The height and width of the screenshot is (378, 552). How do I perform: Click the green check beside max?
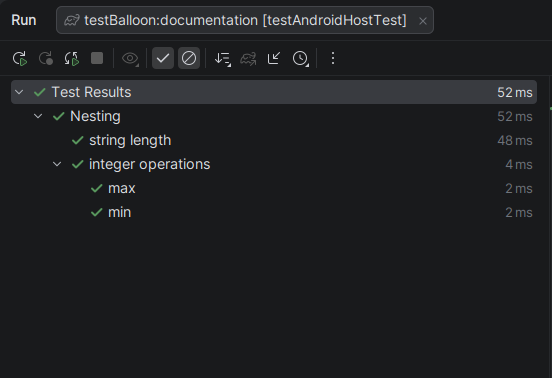tap(96, 189)
